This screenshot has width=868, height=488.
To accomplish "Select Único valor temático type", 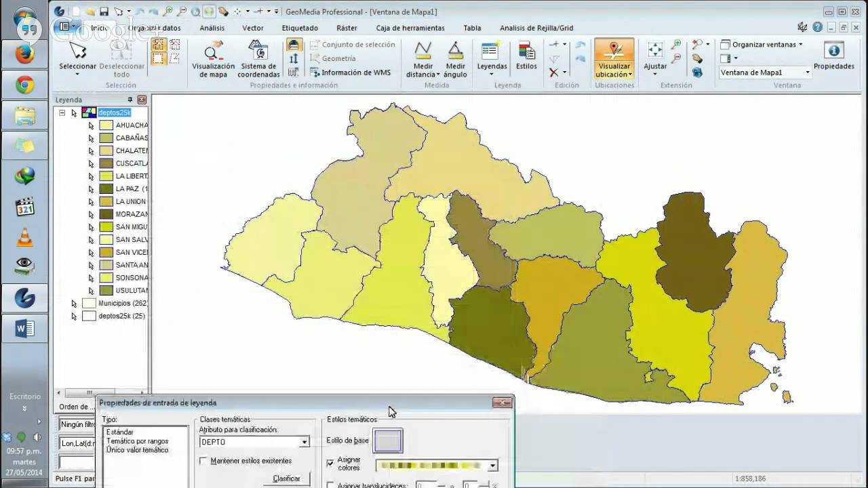I will pyautogui.click(x=137, y=450).
